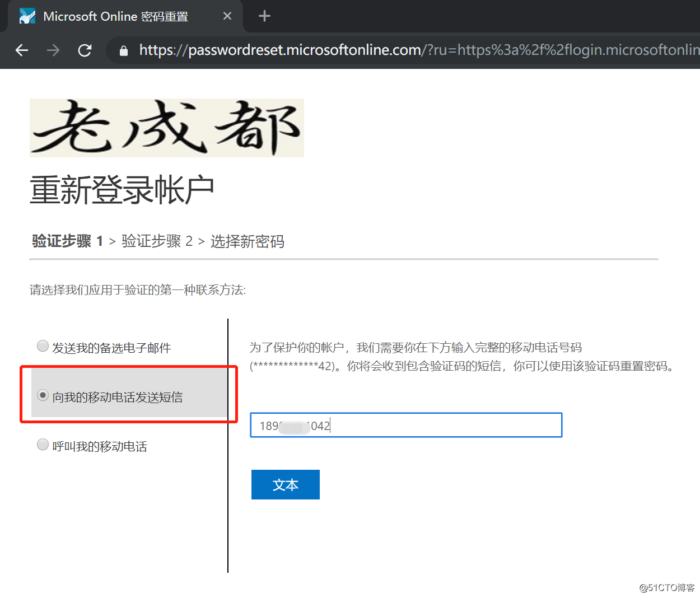Click 验证步骤 1 breadcrumb step
Screen dimensions: 700x598
tap(67, 241)
